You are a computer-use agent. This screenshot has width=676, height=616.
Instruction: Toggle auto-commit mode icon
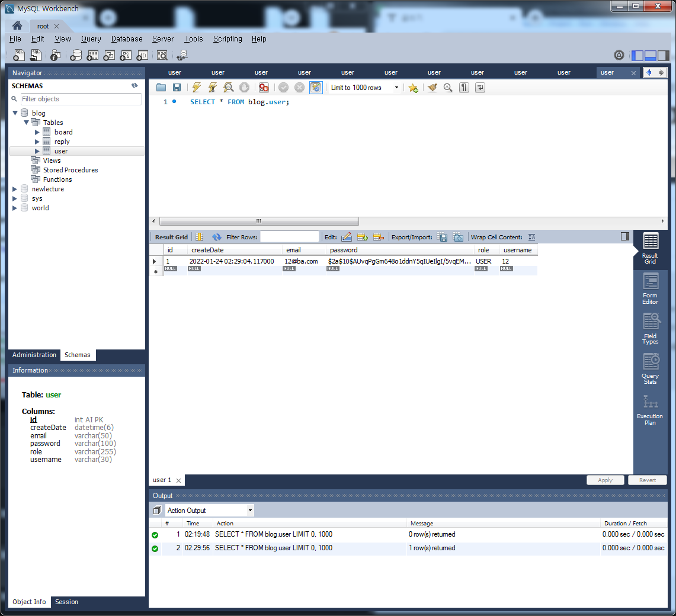[x=316, y=88]
